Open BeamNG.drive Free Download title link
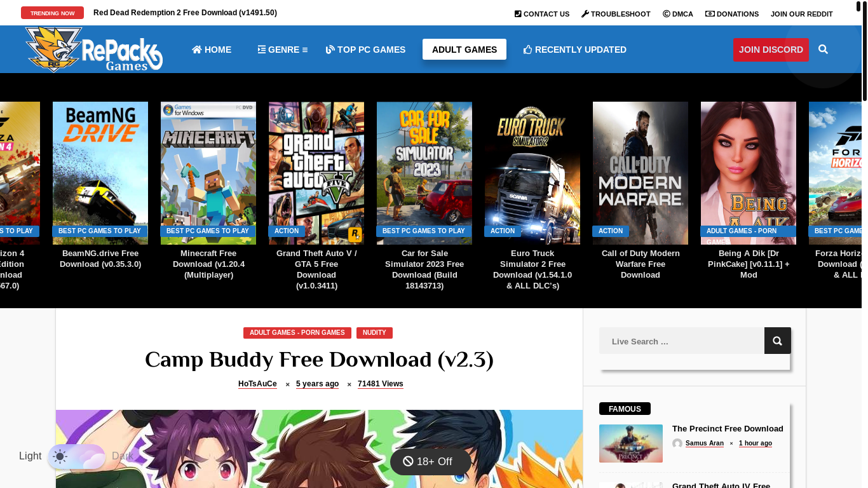 point(100,259)
